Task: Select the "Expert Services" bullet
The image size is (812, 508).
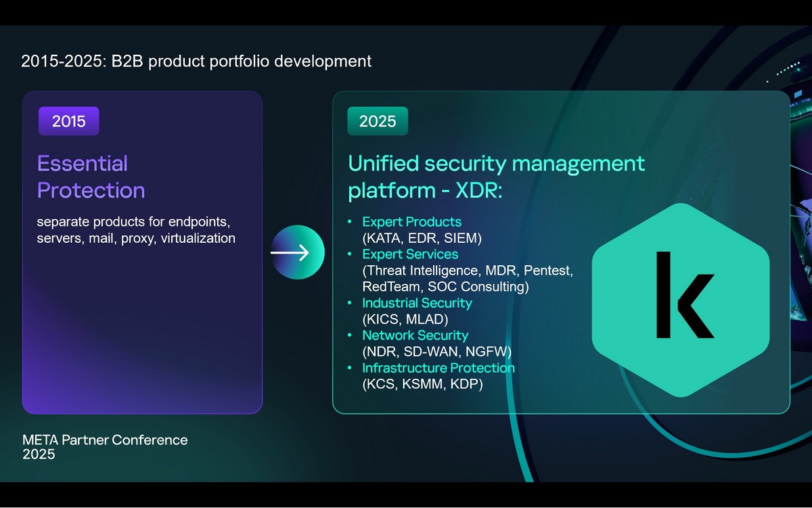Action: click(410, 254)
